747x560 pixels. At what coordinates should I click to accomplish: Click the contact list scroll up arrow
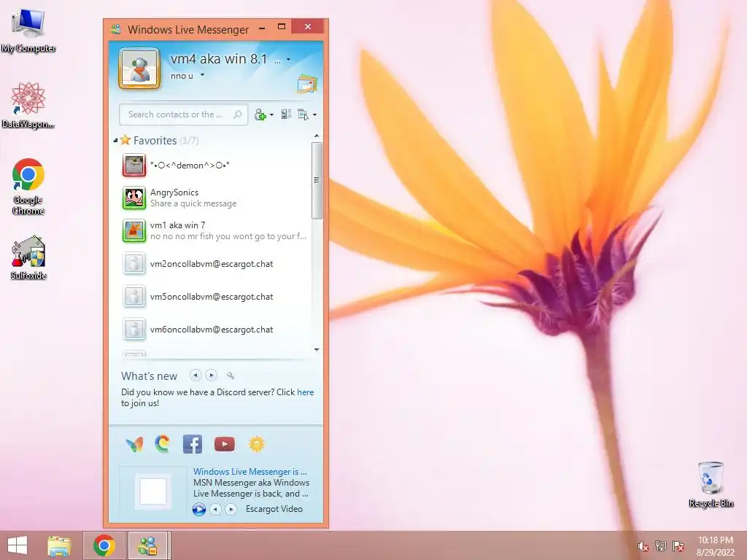coord(317,136)
